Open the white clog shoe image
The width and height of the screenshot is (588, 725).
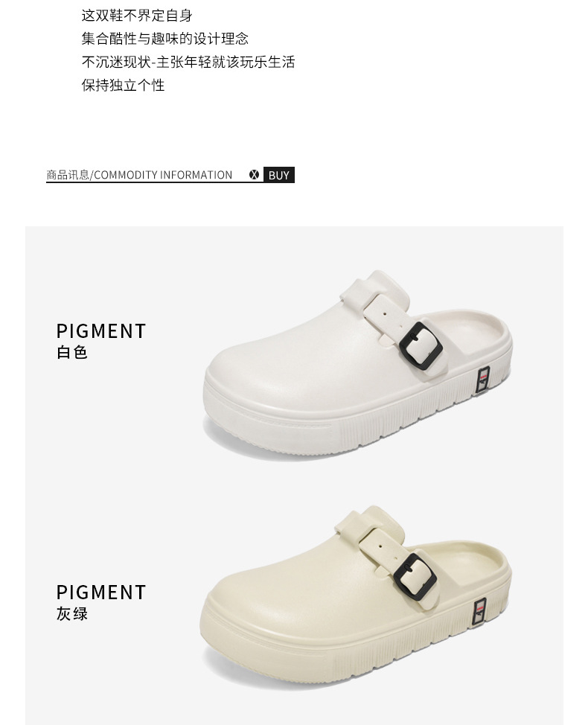(x=357, y=365)
